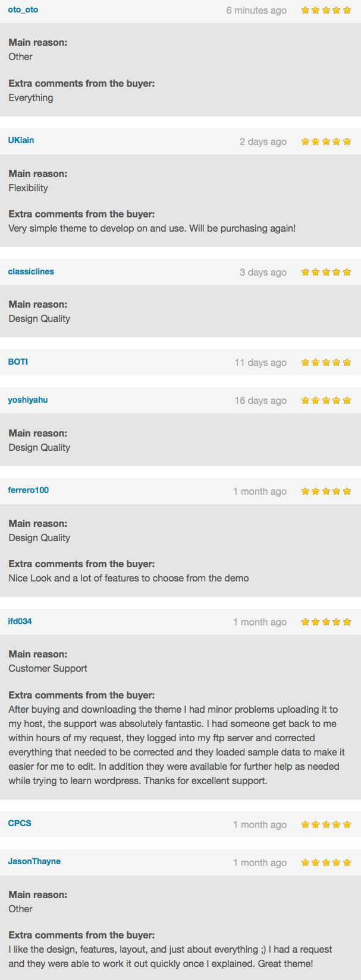Select the fifth star of ferrero100's rating
The width and height of the screenshot is (361, 980).
347,491
